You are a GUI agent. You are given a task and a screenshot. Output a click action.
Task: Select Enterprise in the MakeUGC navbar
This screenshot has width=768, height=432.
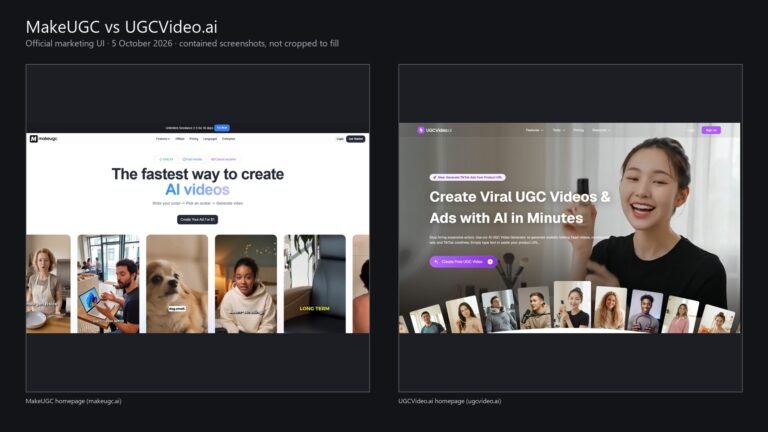[228, 139]
